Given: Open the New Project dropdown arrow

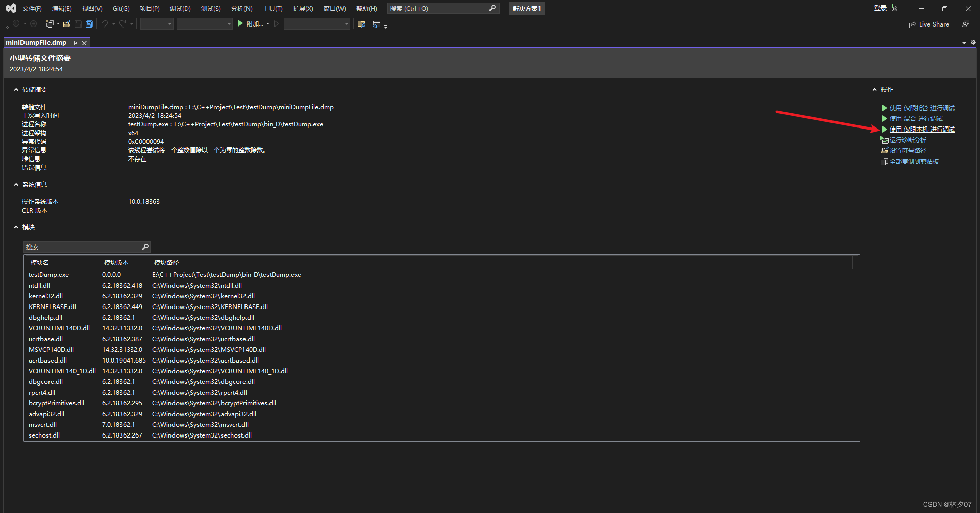Looking at the screenshot, I should click(x=58, y=24).
